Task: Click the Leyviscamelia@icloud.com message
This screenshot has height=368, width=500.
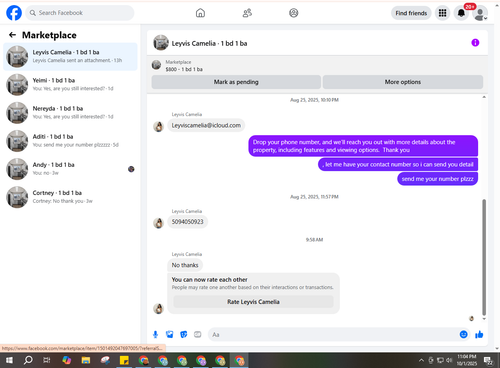Action: click(206, 125)
